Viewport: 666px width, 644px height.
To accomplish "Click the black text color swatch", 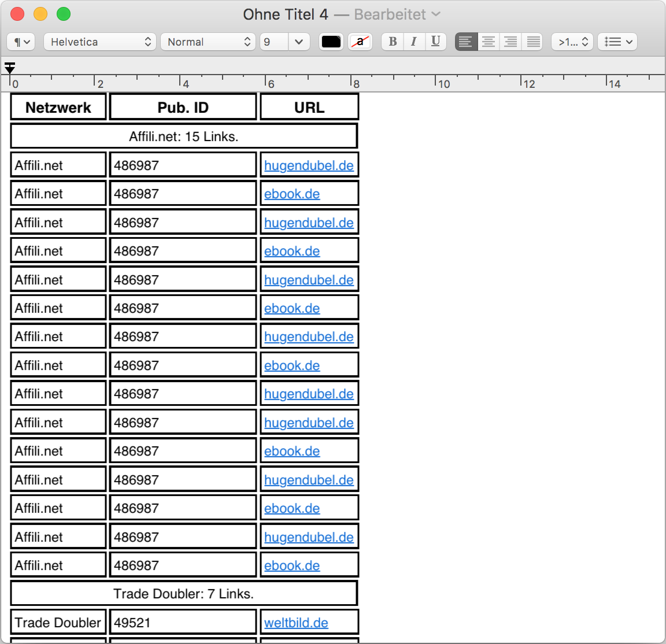I will pyautogui.click(x=331, y=42).
